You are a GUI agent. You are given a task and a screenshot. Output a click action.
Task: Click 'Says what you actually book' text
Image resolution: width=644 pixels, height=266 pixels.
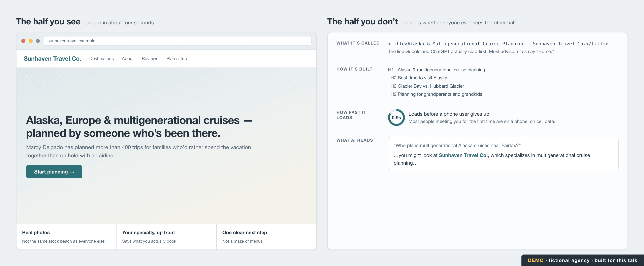pyautogui.click(x=149, y=241)
